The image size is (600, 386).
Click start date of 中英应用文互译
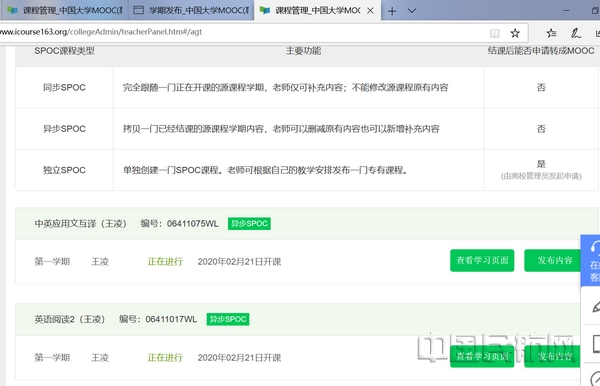point(239,262)
